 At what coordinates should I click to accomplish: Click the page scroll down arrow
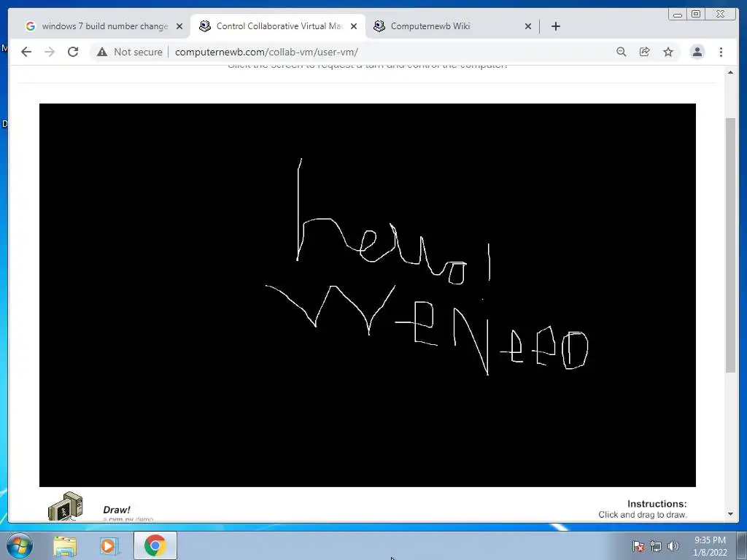coord(730,514)
